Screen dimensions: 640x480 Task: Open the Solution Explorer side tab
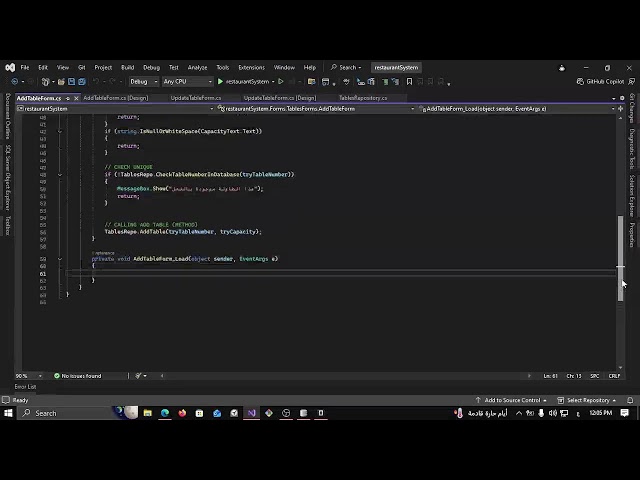point(631,196)
